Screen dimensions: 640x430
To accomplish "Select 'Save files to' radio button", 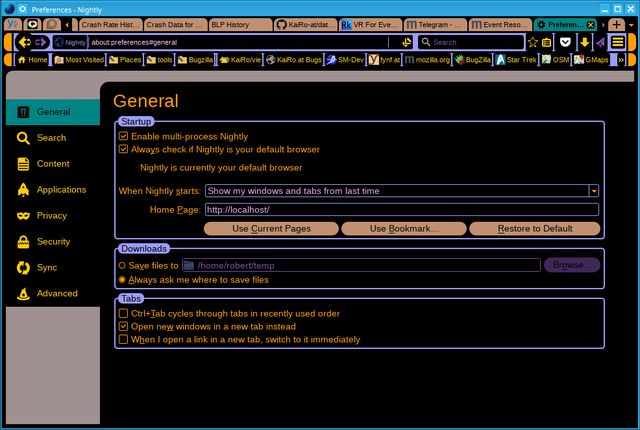I will (x=123, y=265).
